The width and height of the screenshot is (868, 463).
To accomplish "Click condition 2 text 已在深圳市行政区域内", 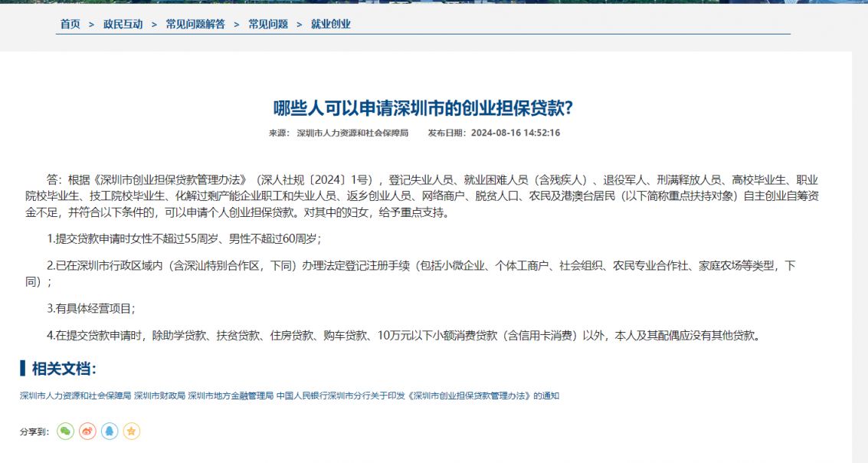I will [x=410, y=274].
